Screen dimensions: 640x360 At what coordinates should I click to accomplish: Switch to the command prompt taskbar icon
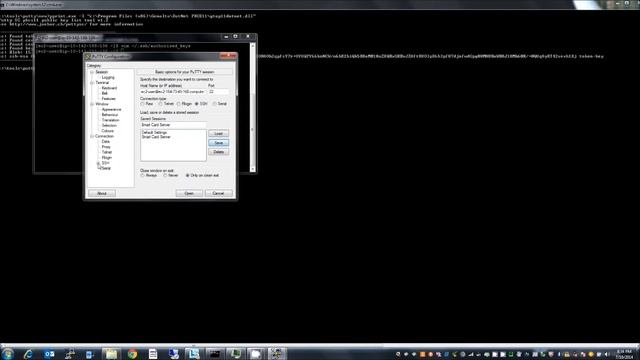pos(214,354)
